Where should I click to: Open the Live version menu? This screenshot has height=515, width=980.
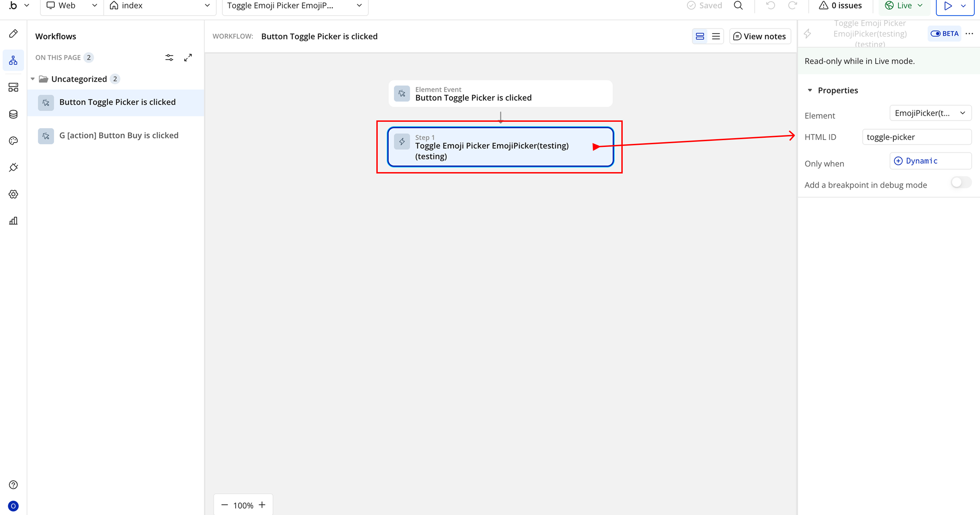pyautogui.click(x=904, y=6)
